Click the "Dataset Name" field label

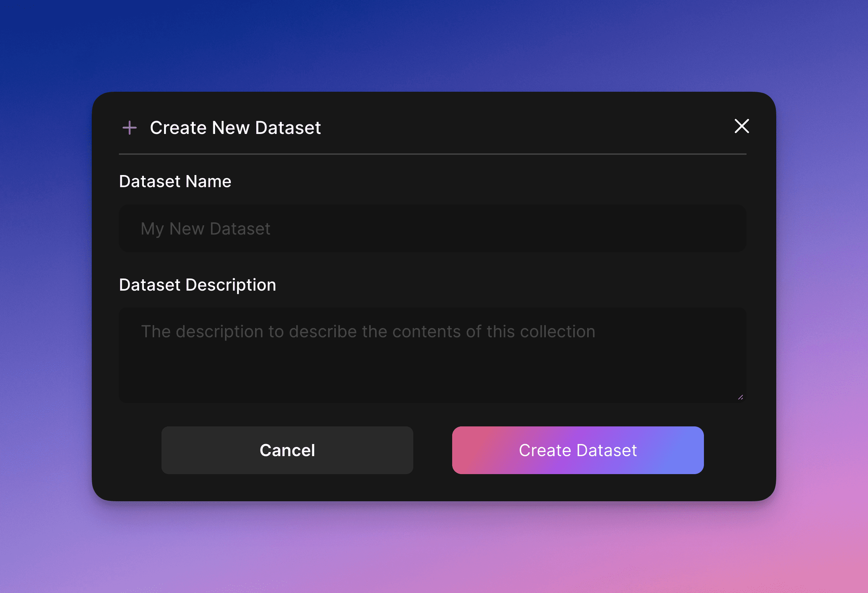tap(175, 182)
